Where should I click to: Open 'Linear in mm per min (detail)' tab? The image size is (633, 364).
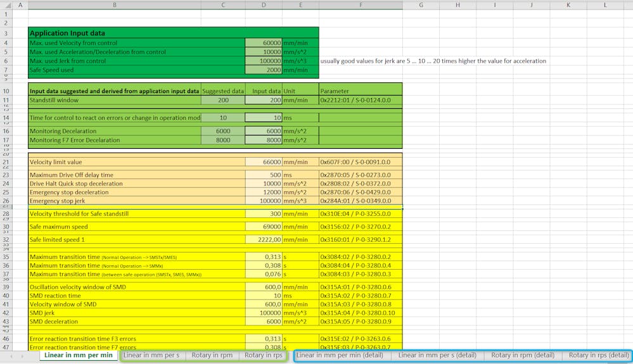[340, 355]
